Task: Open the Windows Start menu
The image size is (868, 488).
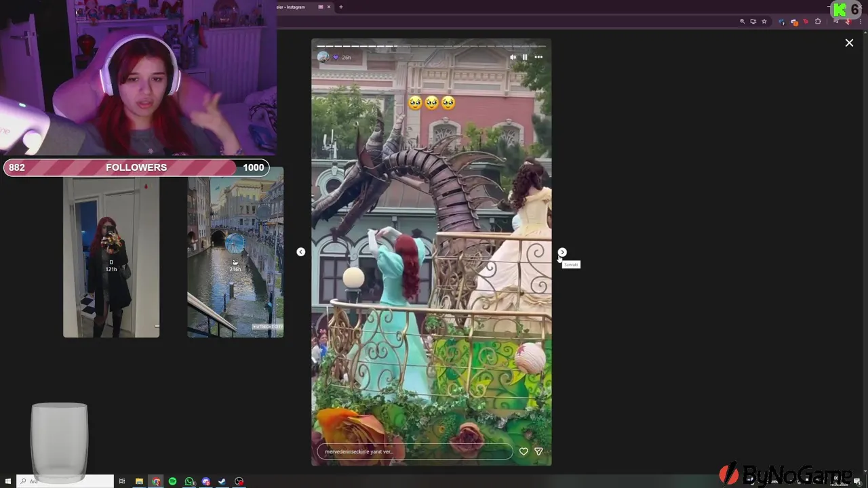Action: coord(8,481)
